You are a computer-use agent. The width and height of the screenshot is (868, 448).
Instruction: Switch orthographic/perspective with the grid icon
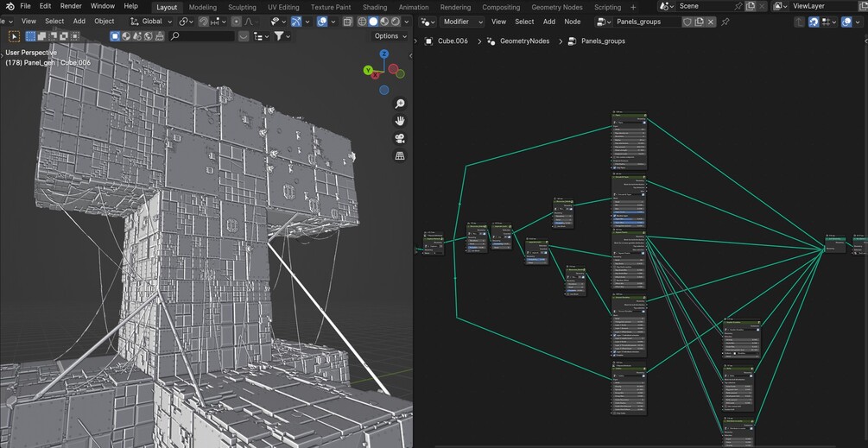(x=400, y=156)
